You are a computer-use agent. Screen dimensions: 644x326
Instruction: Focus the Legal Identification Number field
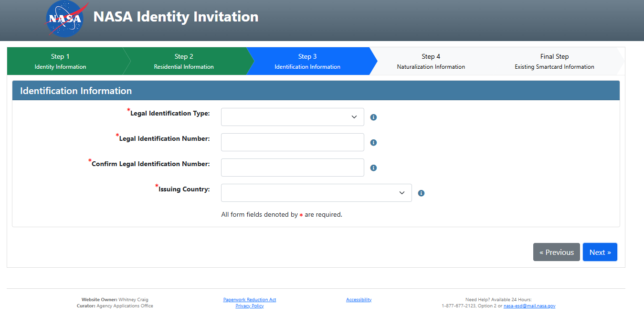coord(293,142)
